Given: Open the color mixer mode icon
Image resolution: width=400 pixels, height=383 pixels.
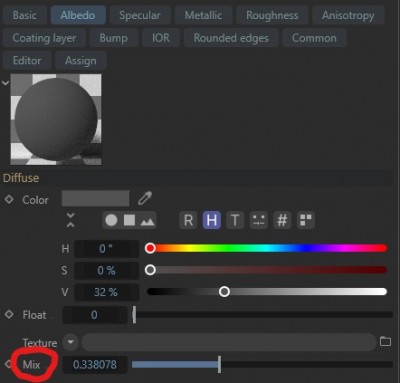Looking at the screenshot, I should point(258,220).
